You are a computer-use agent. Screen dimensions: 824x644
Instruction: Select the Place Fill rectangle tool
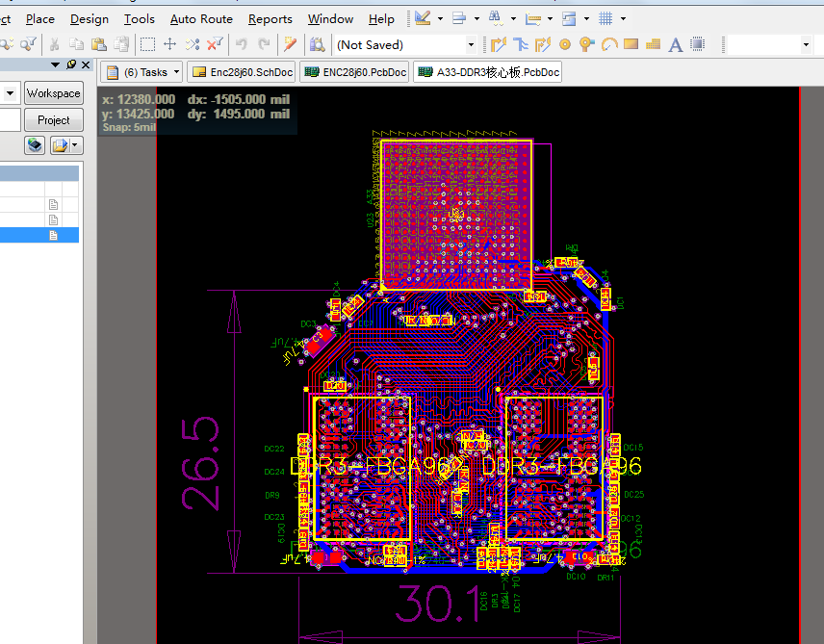[x=631, y=44]
